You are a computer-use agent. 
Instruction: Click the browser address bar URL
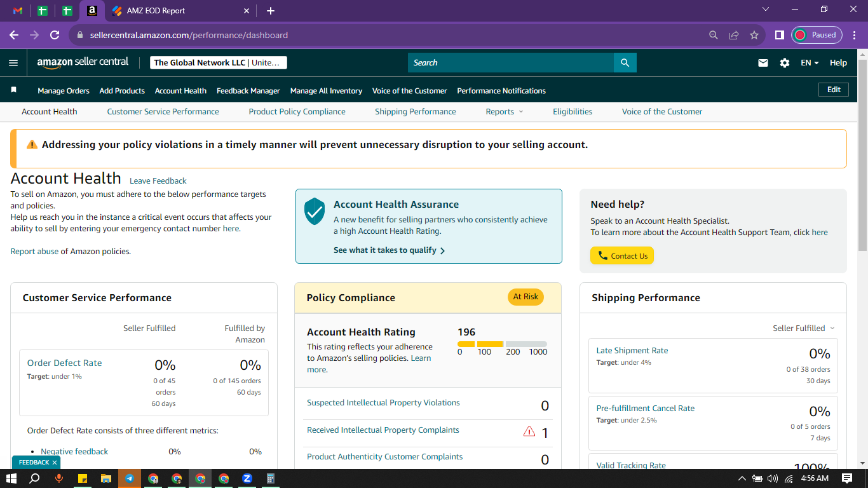tap(189, 35)
